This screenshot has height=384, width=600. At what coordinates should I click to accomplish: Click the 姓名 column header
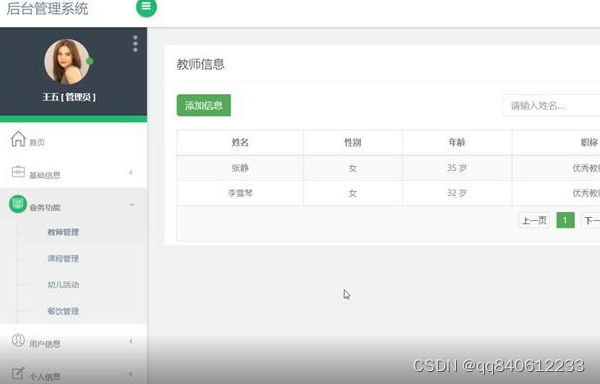point(240,142)
